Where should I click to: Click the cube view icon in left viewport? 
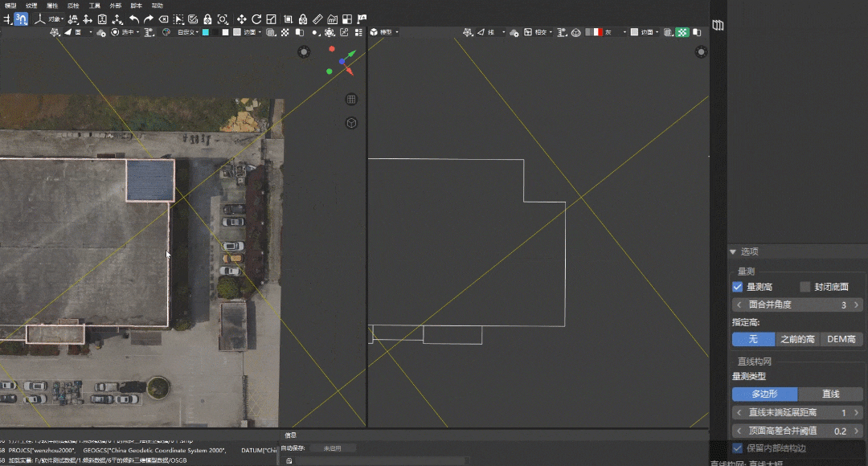(351, 123)
